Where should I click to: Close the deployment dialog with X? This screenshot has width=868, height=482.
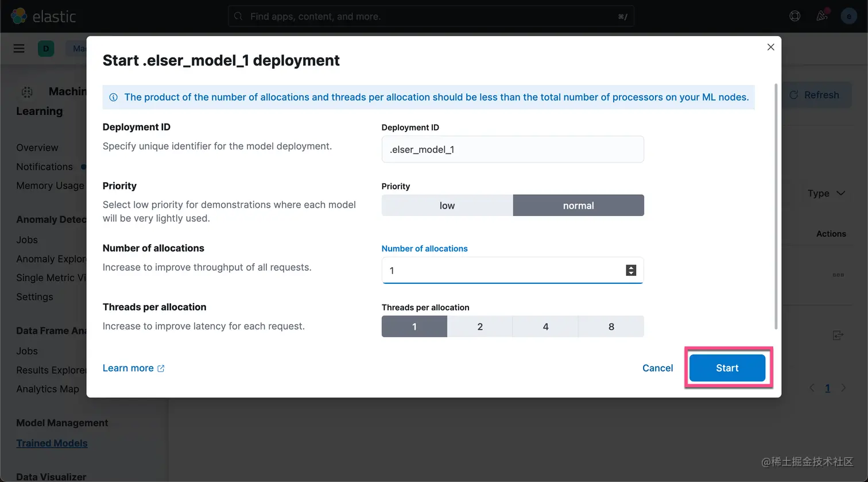[x=770, y=47]
